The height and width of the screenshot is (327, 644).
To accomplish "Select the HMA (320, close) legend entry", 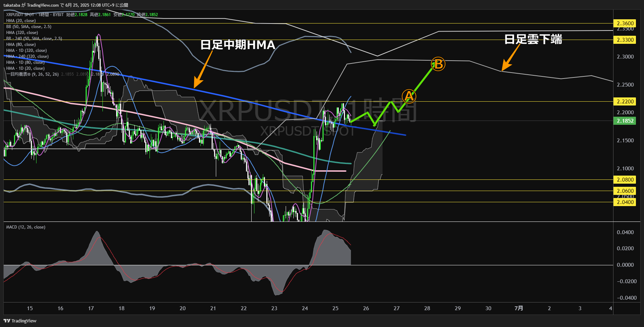I will pyautogui.click(x=22, y=33).
